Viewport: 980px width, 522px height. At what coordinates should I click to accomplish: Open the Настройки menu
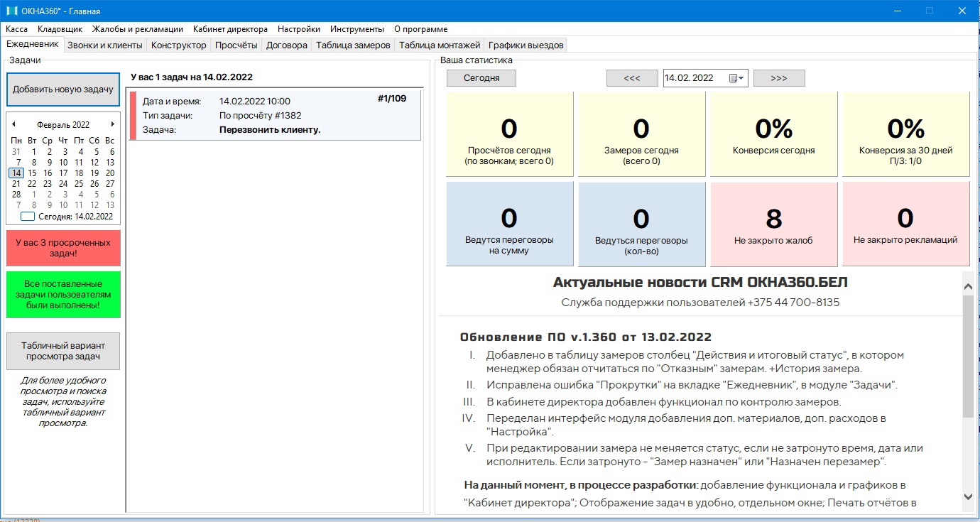coord(299,29)
